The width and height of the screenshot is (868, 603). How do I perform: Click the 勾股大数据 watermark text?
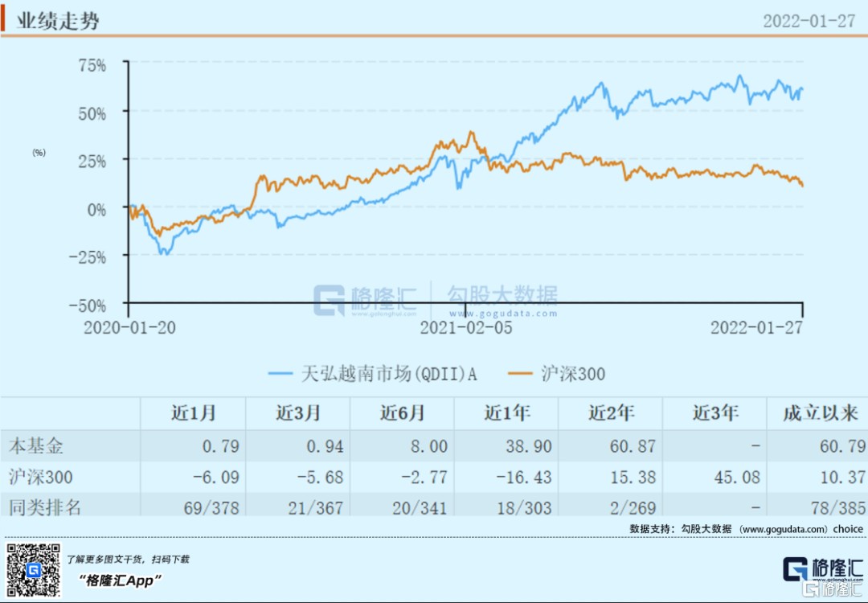[502, 294]
